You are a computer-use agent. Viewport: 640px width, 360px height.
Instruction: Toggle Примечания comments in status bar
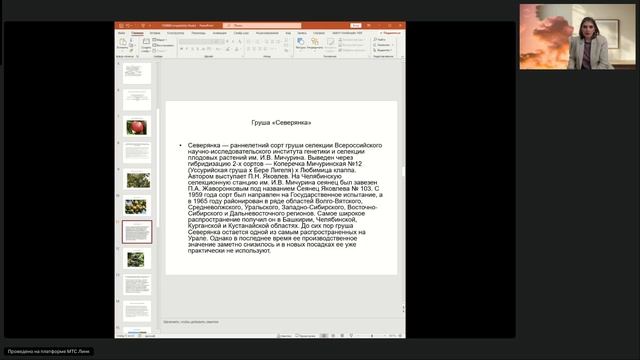(x=305, y=336)
